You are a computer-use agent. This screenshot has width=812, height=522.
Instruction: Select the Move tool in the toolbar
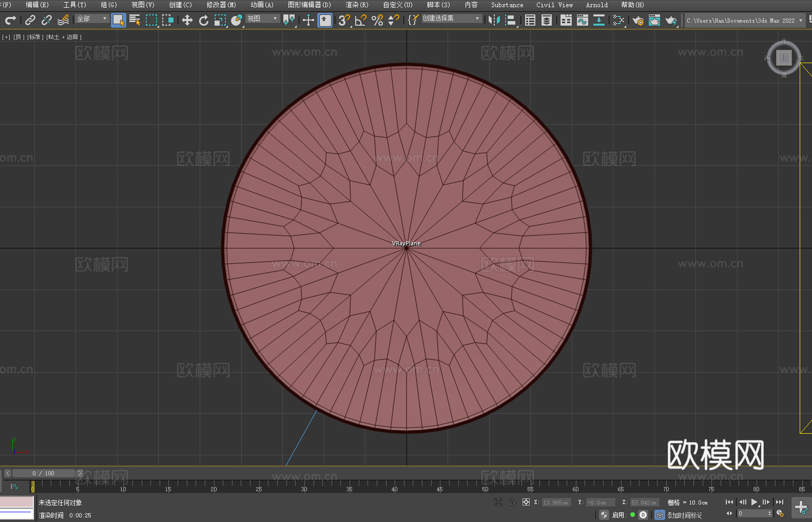187,20
